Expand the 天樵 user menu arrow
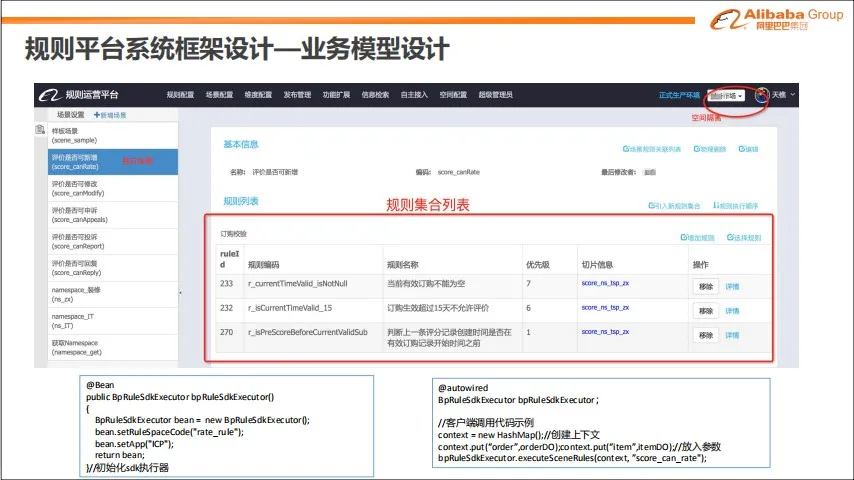854x480 pixels. [x=793, y=95]
